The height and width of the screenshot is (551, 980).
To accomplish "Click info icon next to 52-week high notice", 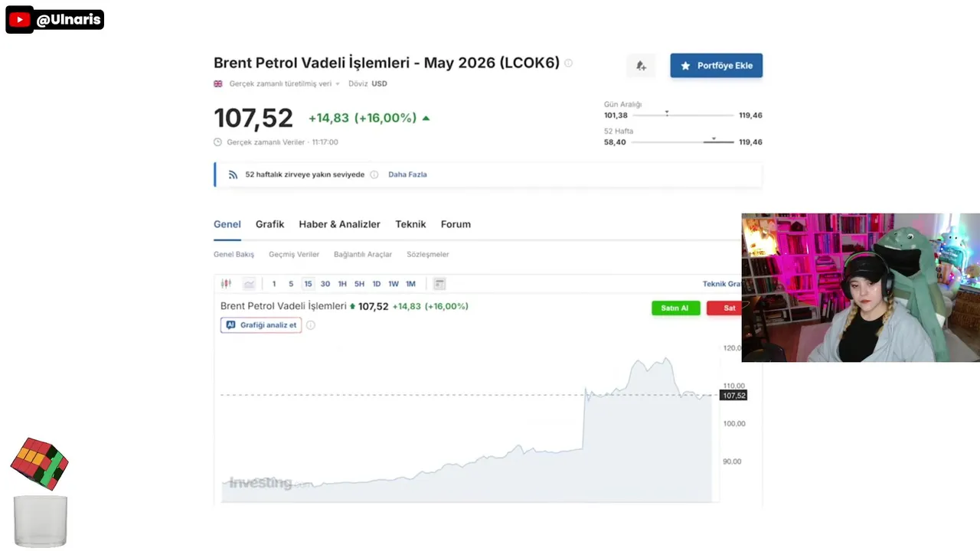I will 374,174.
